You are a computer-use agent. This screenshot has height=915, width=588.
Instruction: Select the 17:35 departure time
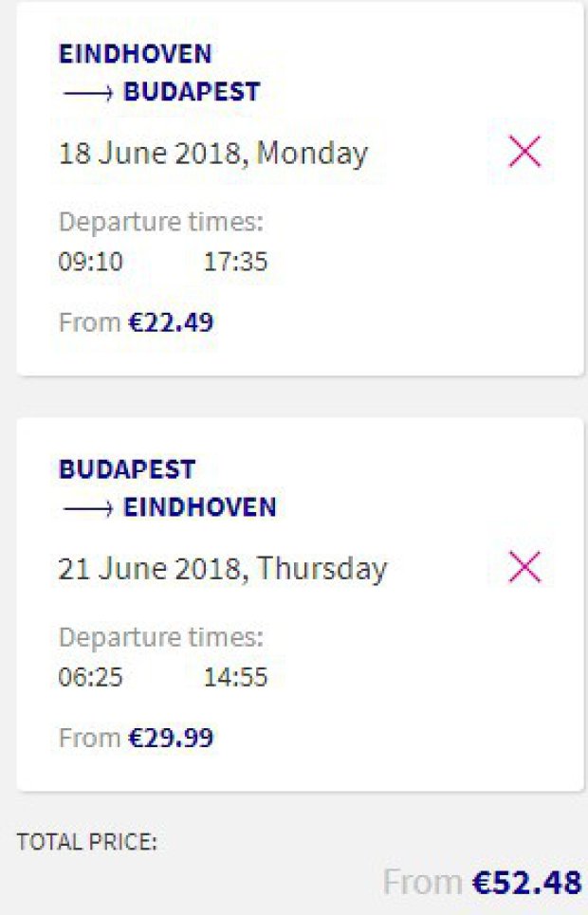[235, 262]
